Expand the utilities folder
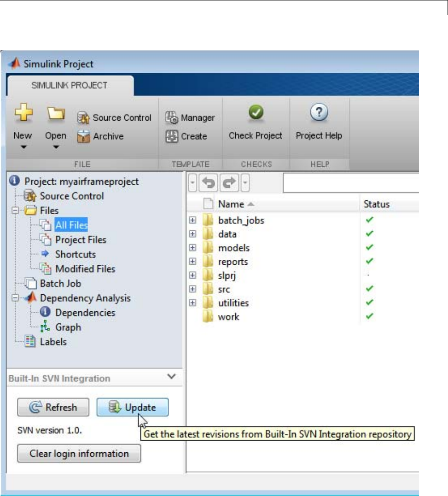448x496 pixels. pos(192,303)
